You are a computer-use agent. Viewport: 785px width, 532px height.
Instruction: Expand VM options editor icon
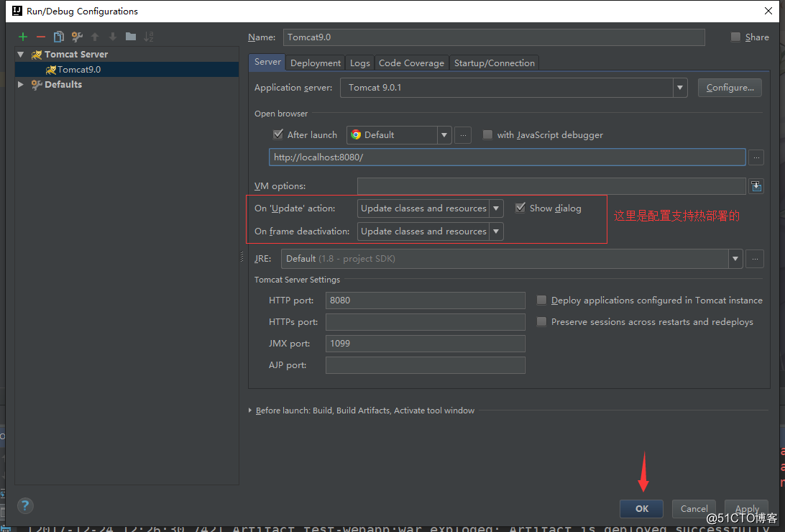click(x=756, y=186)
